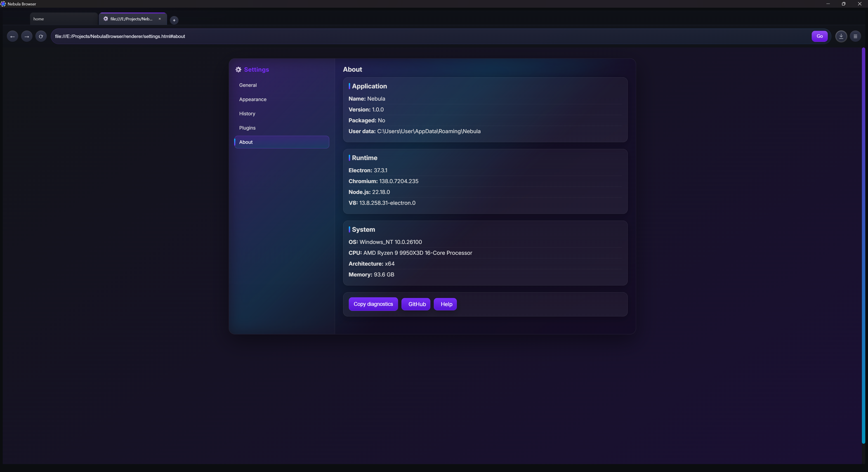Click the CPU text AMD Ryzen 9 9950X3D
Image resolution: width=868 pixels, height=472 pixels.
(x=393, y=253)
